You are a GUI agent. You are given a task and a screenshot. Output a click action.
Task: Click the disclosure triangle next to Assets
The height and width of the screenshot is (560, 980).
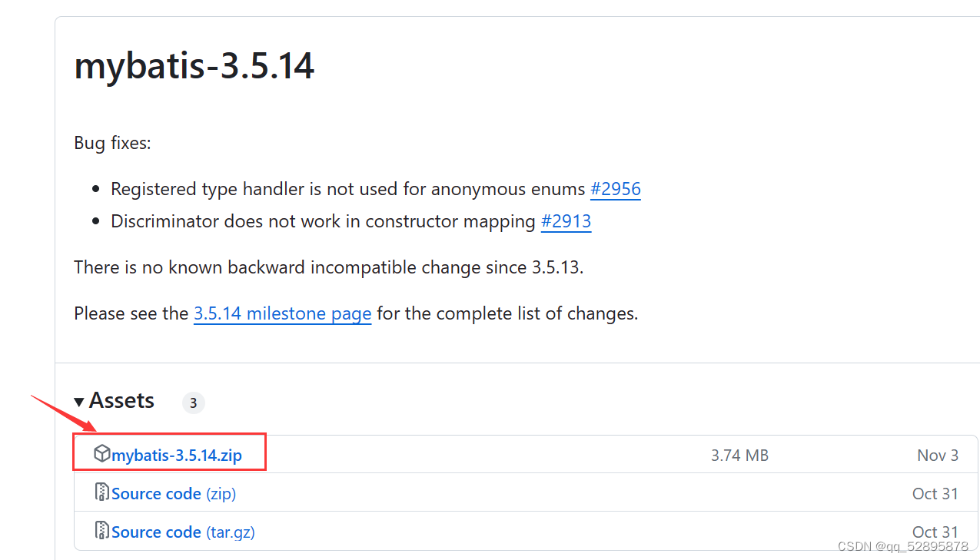(x=79, y=400)
